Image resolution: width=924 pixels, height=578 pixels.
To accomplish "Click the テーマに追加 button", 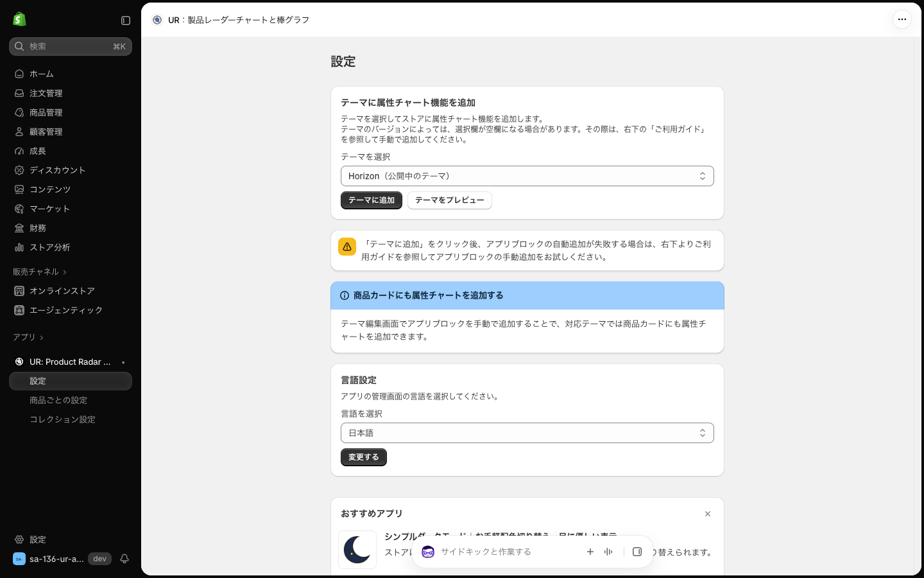I will [372, 200].
